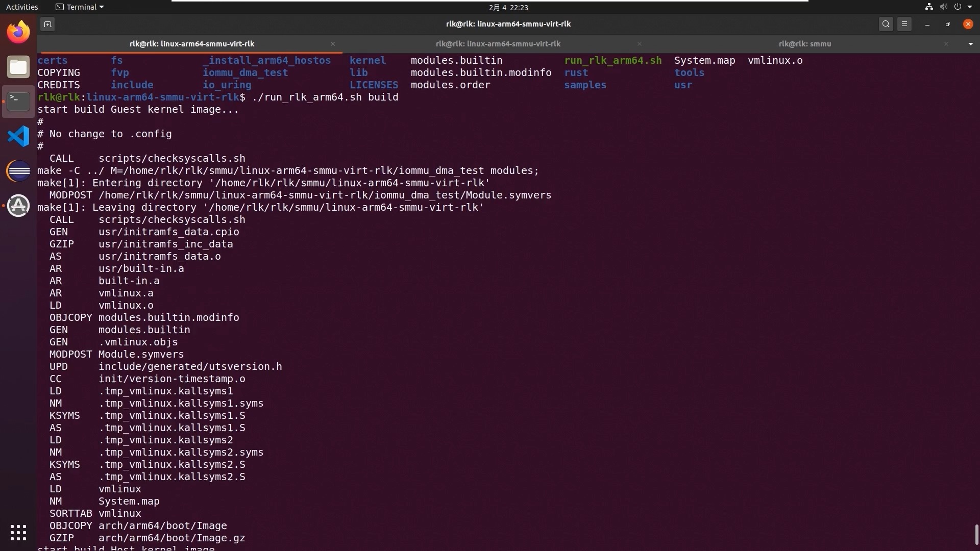The image size is (980, 551).
Task: Click the network topology indicator in system tray
Action: tap(928, 7)
